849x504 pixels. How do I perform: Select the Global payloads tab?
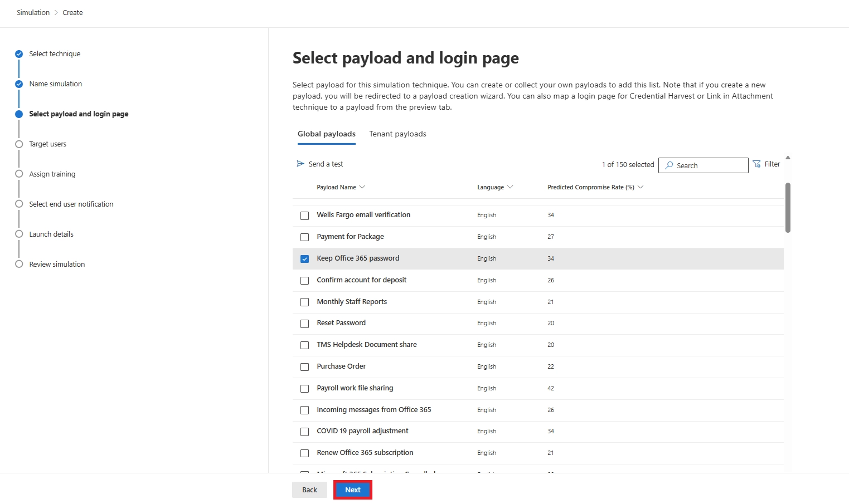tap(326, 134)
